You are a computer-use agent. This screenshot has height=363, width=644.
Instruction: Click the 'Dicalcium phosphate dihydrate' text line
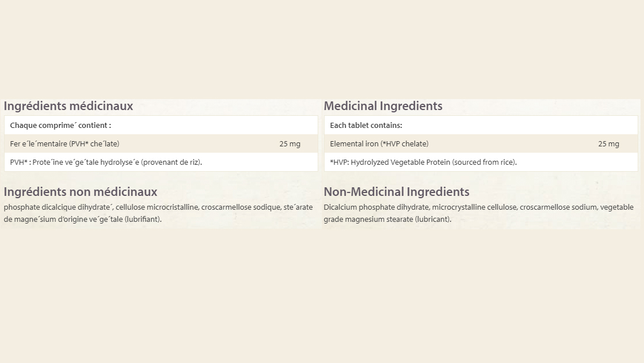376,207
